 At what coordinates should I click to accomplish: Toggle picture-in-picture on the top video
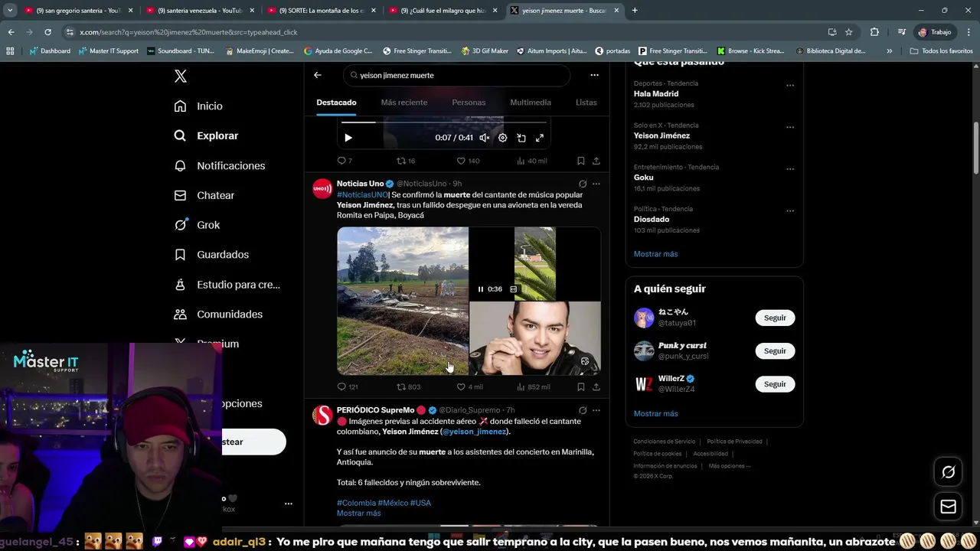click(x=521, y=138)
